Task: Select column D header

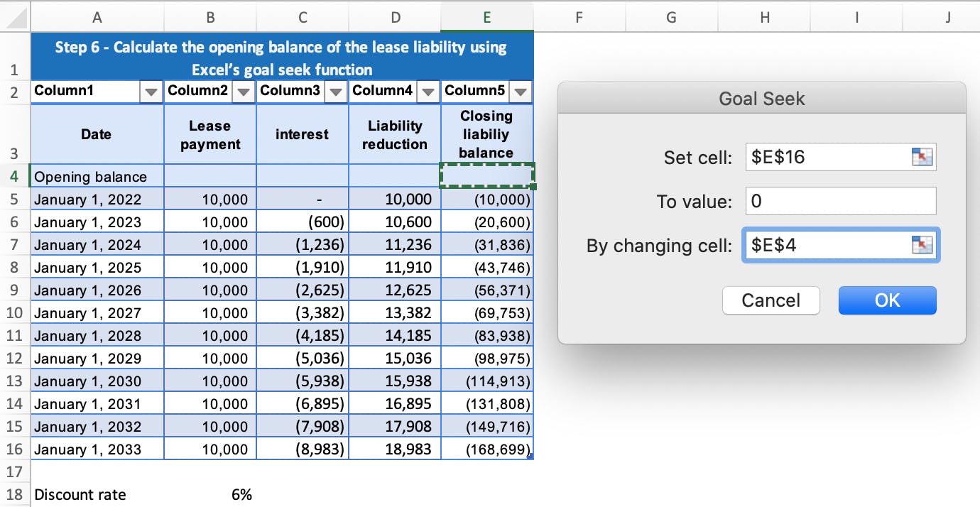Action: tap(395, 18)
